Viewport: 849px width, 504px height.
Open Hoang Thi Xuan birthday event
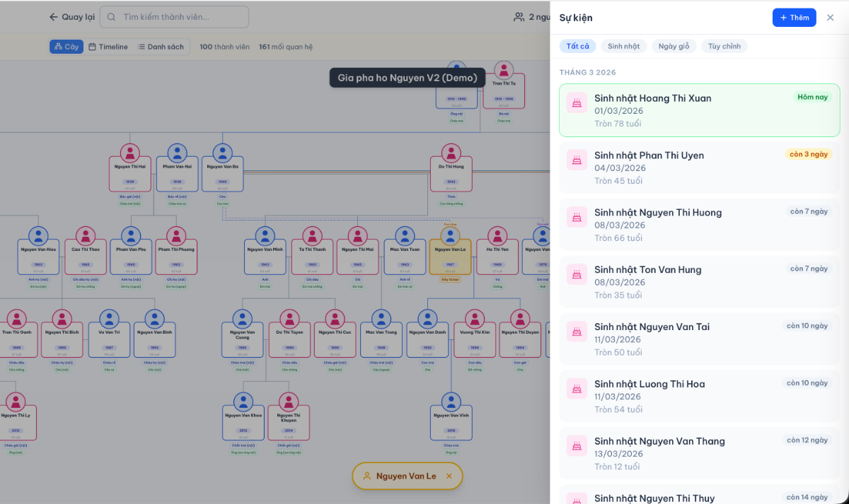tap(700, 110)
